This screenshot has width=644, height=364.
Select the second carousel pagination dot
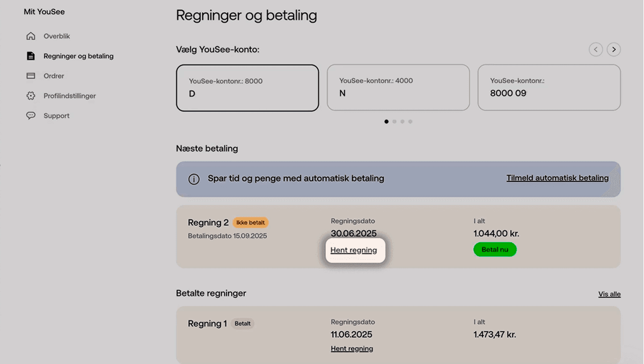click(394, 121)
